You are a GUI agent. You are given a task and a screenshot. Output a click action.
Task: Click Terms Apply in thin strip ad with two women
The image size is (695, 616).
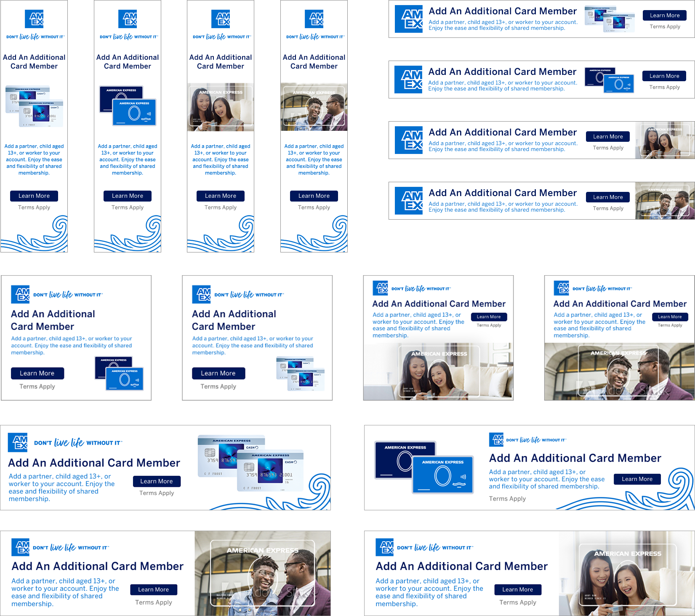[x=608, y=148]
